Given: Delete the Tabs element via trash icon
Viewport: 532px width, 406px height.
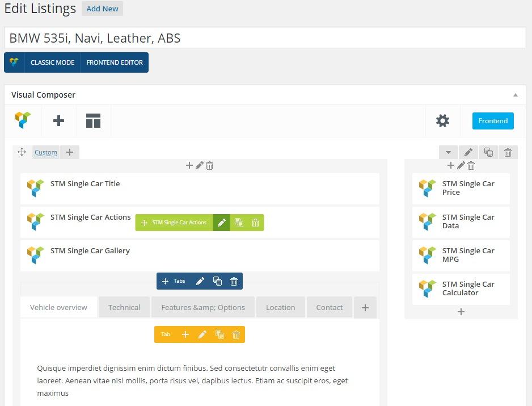Looking at the screenshot, I should (x=234, y=281).
